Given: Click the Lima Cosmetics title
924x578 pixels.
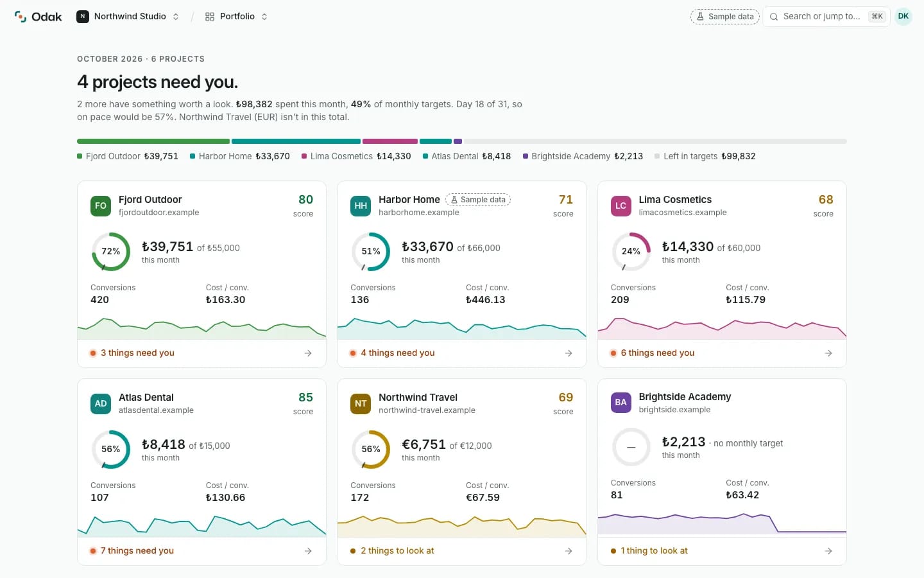Looking at the screenshot, I should pyautogui.click(x=675, y=200).
